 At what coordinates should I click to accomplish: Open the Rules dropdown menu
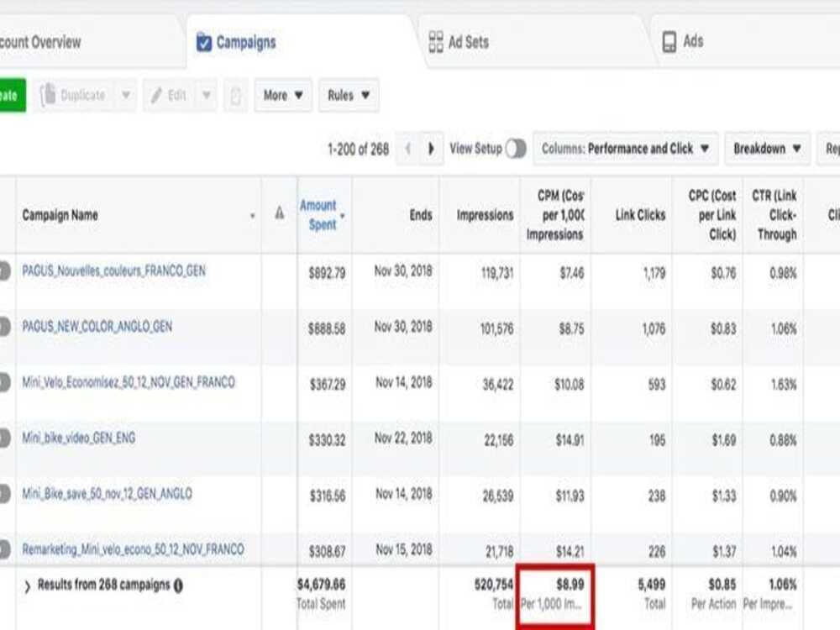349,96
